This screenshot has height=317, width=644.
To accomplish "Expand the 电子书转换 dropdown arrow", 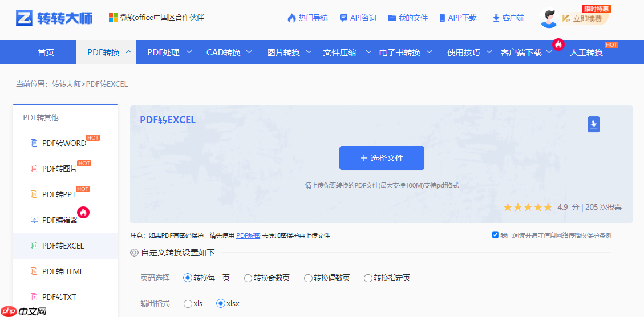I will 429,52.
